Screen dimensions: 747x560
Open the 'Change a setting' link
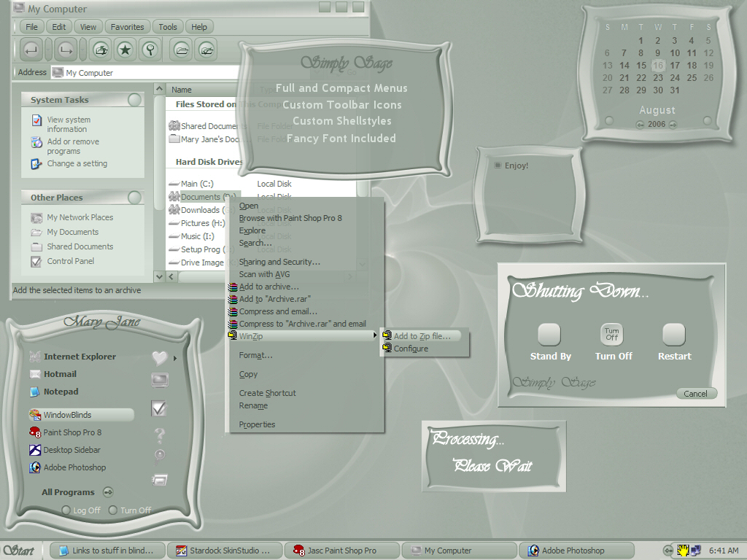pyautogui.click(x=77, y=163)
